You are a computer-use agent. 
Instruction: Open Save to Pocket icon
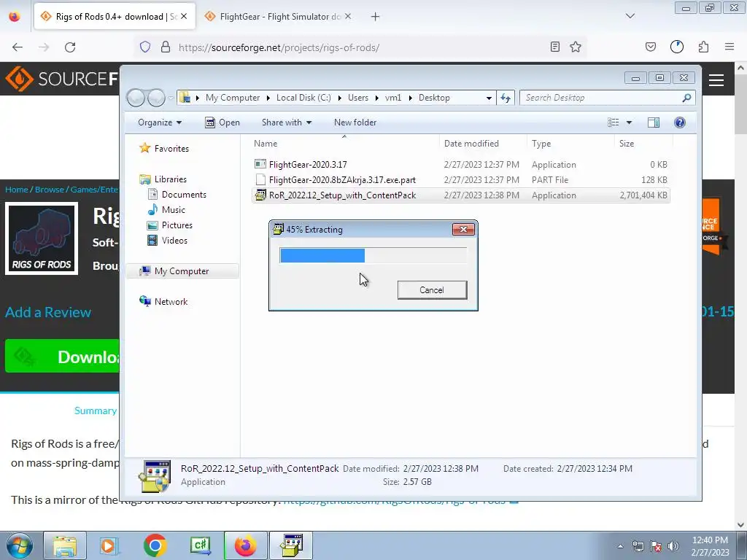[x=650, y=47]
